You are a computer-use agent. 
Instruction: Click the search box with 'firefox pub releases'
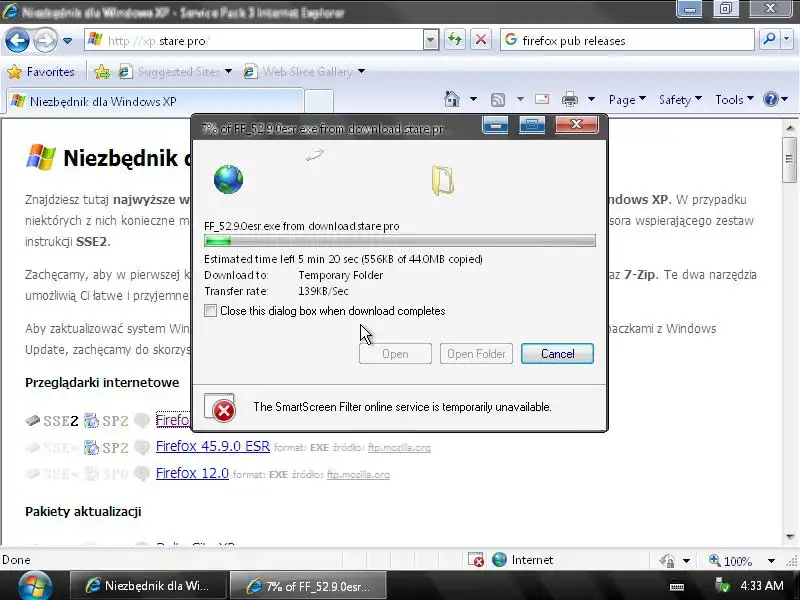point(627,40)
